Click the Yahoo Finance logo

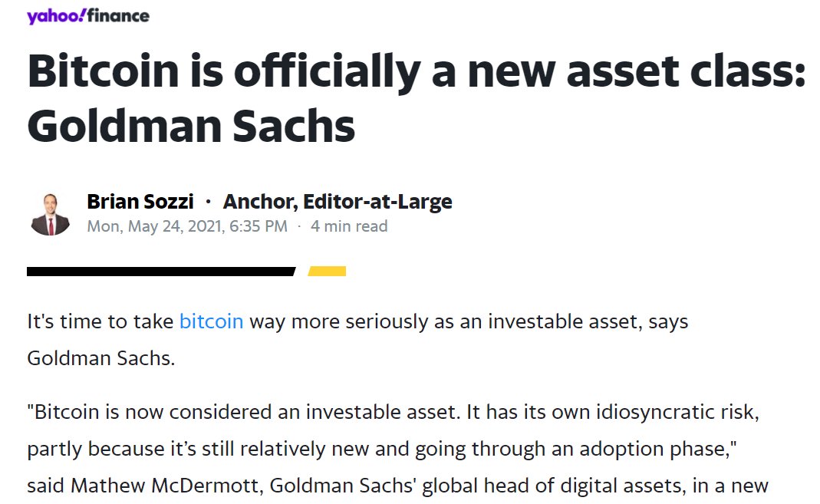88,15
